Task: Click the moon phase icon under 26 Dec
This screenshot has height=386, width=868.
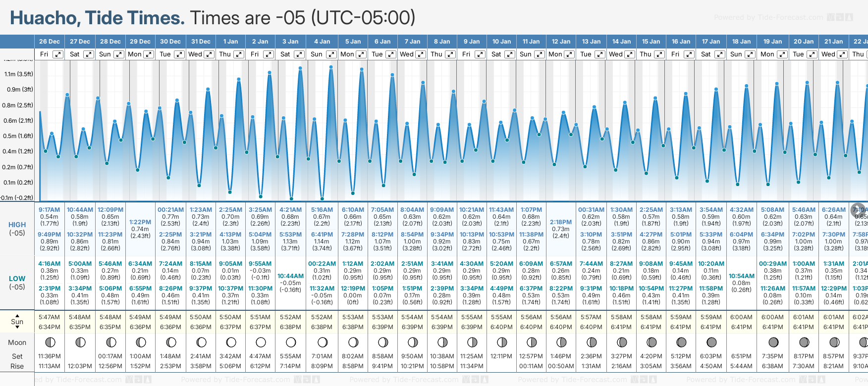Action: (x=50, y=342)
